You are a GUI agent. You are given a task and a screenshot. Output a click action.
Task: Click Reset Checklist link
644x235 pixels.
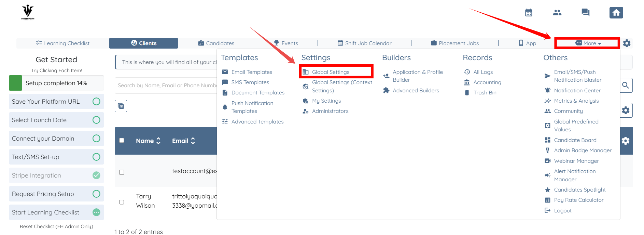56,226
